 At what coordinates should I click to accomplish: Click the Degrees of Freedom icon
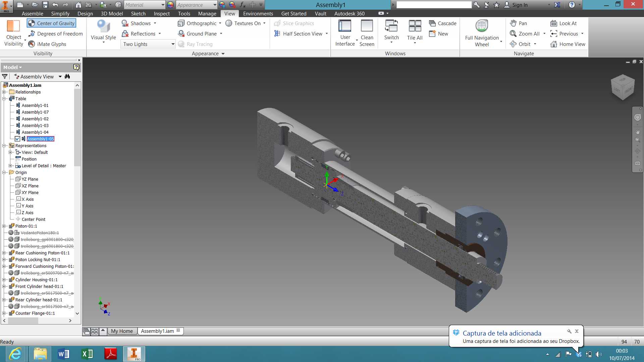[x=32, y=34]
